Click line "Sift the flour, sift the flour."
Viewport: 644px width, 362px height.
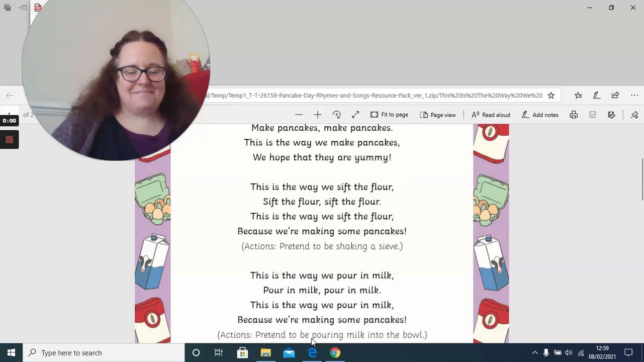click(322, 202)
